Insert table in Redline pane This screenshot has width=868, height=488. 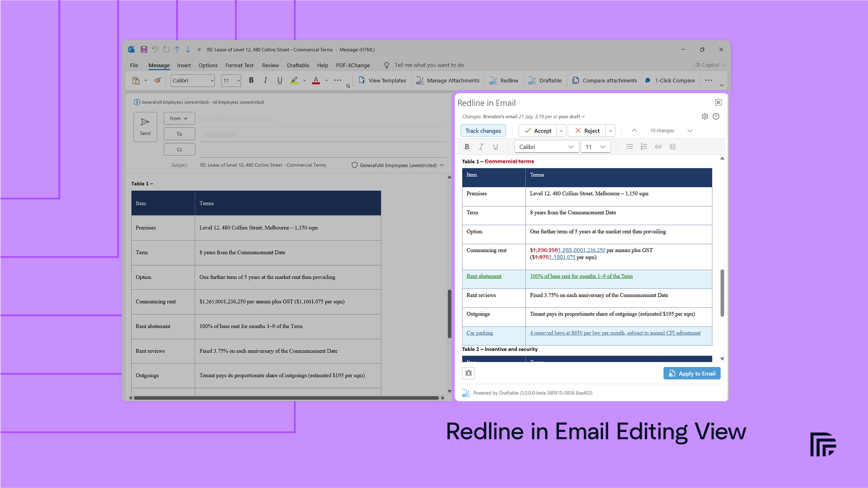click(672, 147)
